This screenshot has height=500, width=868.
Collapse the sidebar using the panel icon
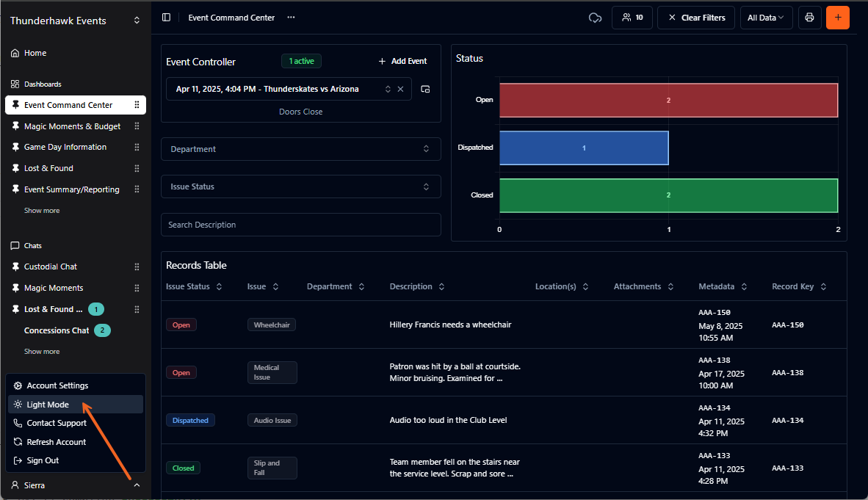(x=167, y=17)
